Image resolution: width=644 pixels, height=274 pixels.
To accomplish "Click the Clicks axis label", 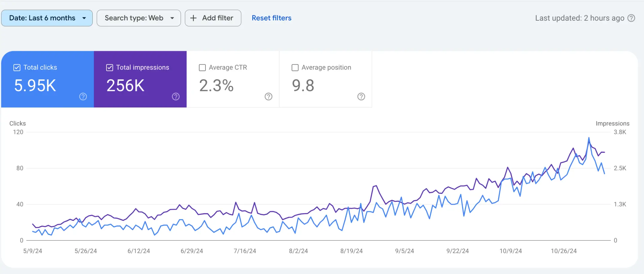I will point(18,123).
